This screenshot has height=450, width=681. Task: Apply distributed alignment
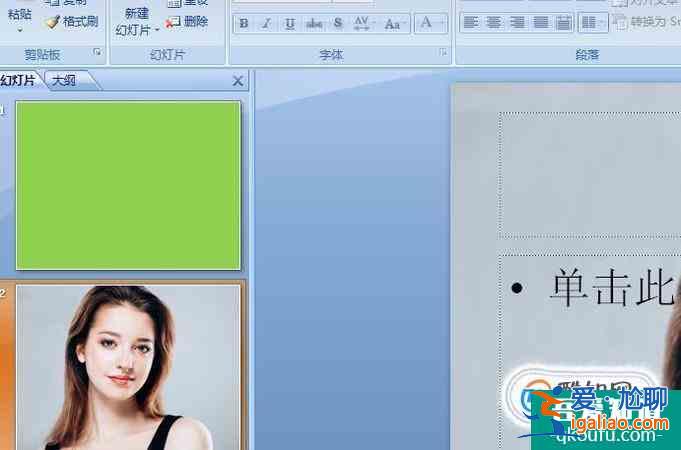coord(563,23)
